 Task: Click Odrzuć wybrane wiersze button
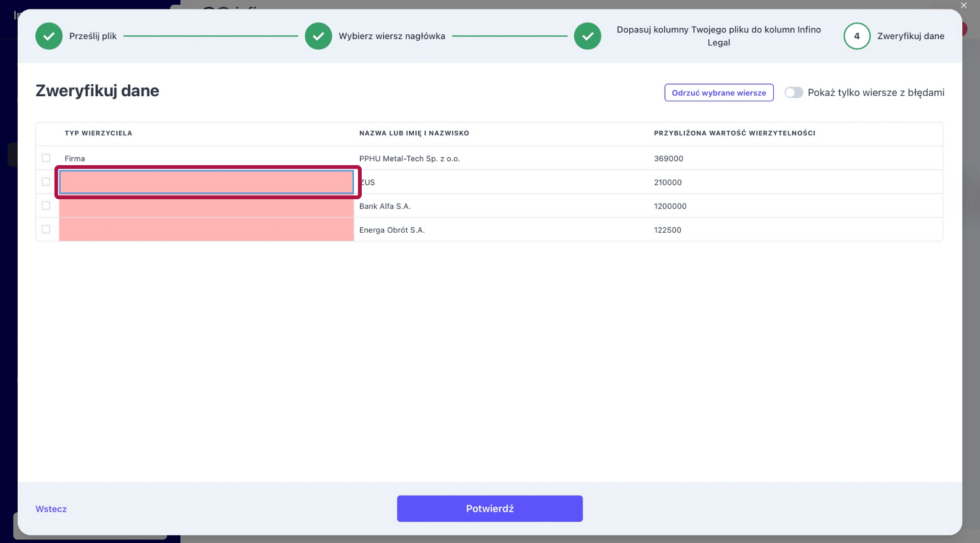coord(719,92)
